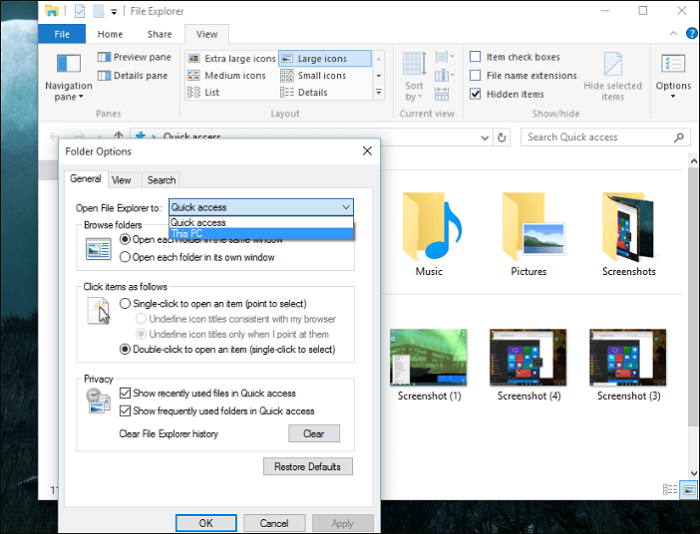Open the Pictures folder icon
Viewport: 700px width, 534px height.
coord(529,229)
